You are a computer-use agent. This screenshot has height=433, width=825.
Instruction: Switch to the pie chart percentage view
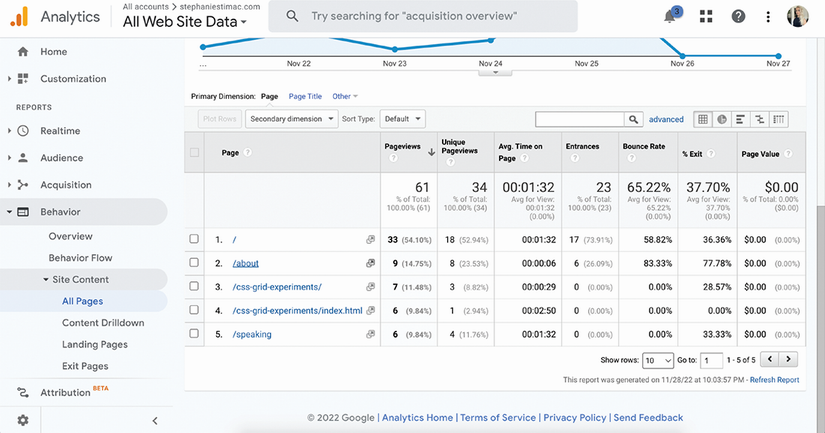[x=721, y=119]
